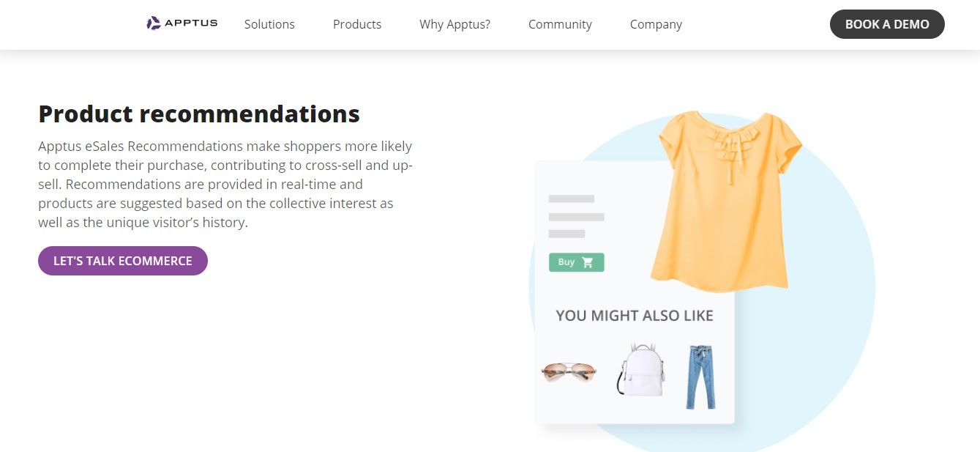Pick the blue jeans icon
980x452 pixels.
pyautogui.click(x=700, y=377)
